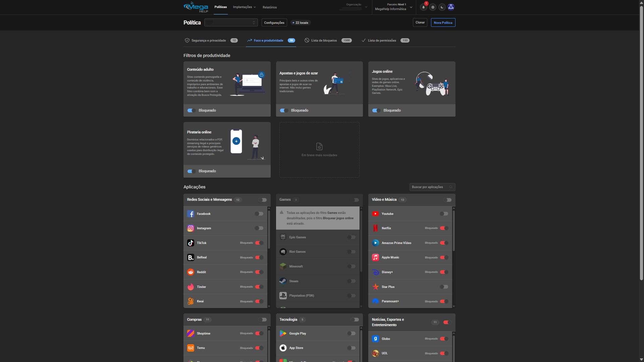Click the Kwai app icon
Image resolution: width=644 pixels, height=362 pixels.
(191, 301)
